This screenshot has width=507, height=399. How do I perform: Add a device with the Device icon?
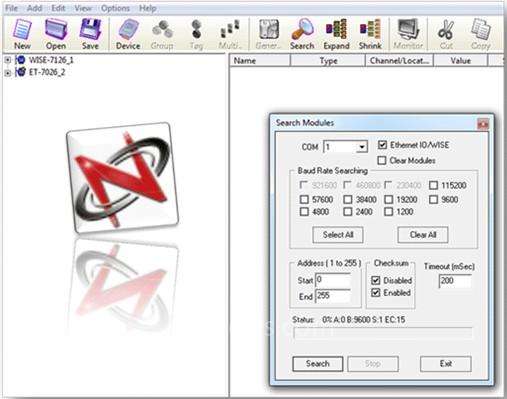pos(128,34)
